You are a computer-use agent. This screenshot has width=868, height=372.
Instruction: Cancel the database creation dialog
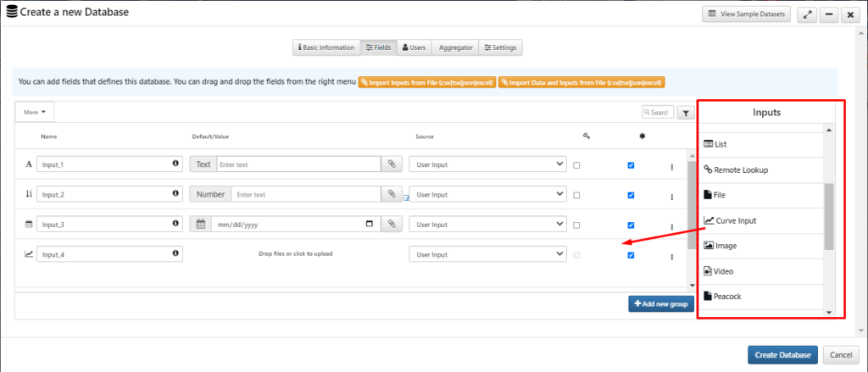point(841,355)
